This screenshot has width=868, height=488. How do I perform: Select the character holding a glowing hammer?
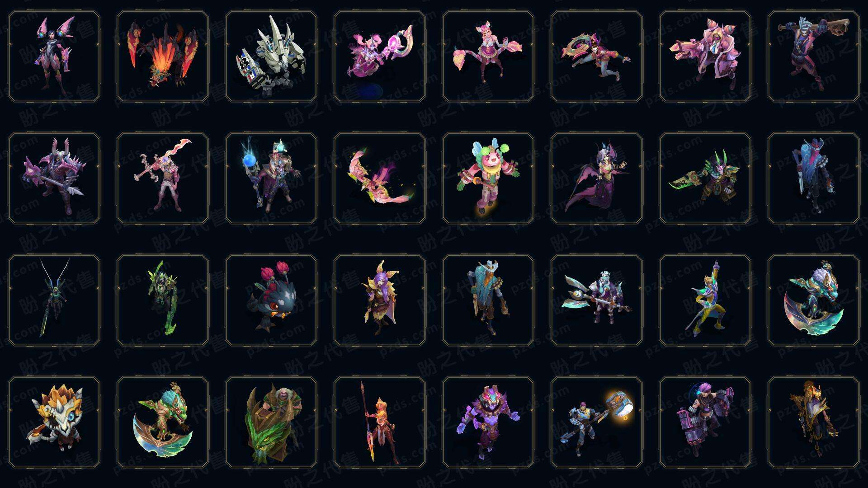coord(597,422)
